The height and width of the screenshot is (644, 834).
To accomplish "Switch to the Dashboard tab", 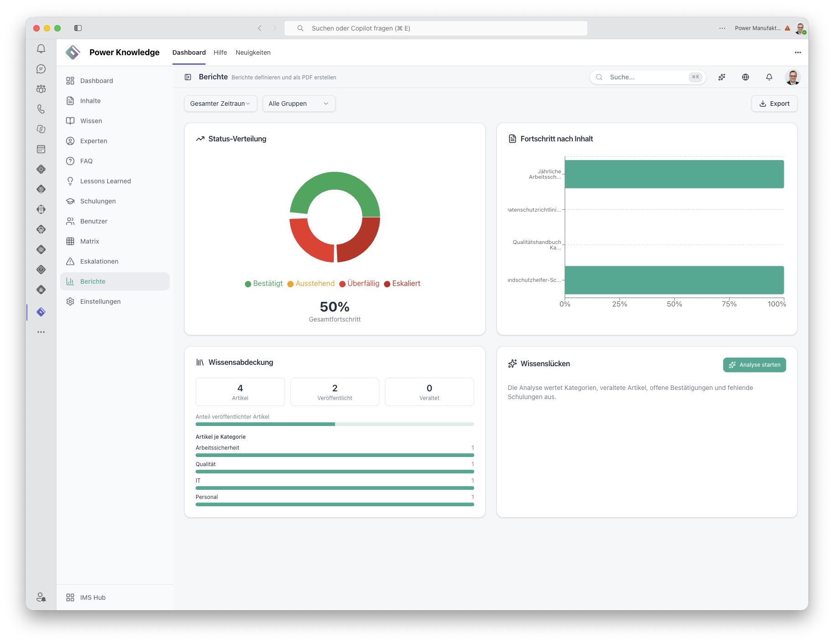I will (x=189, y=52).
